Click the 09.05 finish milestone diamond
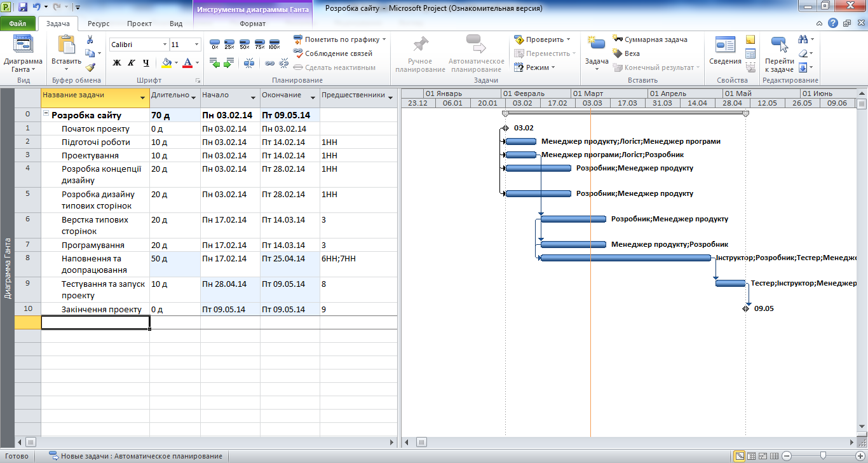Image resolution: width=868 pixels, height=463 pixels. pos(745,308)
